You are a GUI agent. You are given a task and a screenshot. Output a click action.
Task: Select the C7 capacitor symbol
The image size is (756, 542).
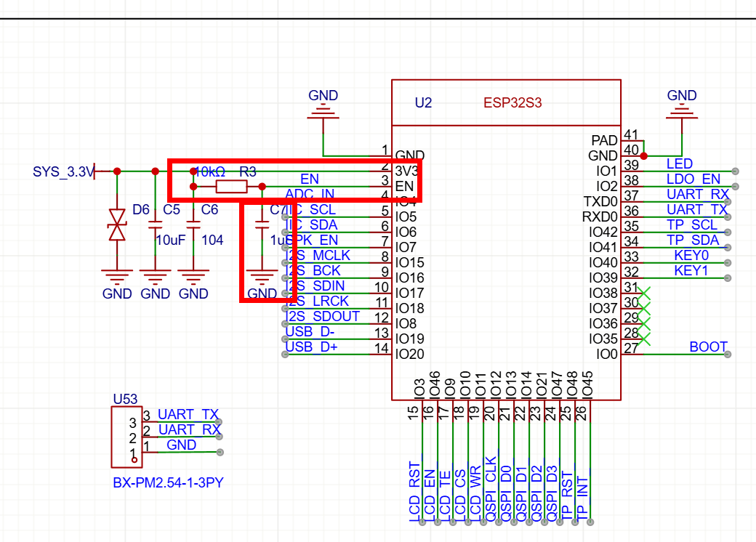tap(262, 225)
